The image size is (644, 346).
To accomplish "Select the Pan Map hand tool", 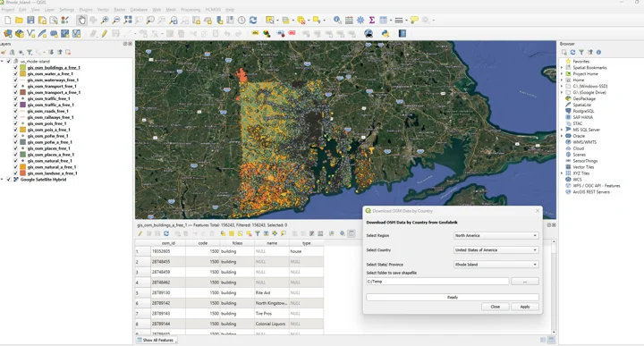I will pos(81,20).
